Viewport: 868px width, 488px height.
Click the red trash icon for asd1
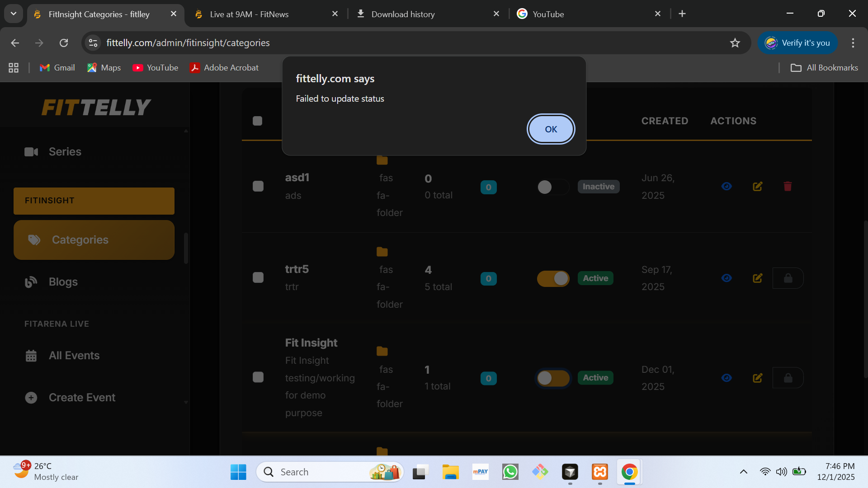click(788, 187)
